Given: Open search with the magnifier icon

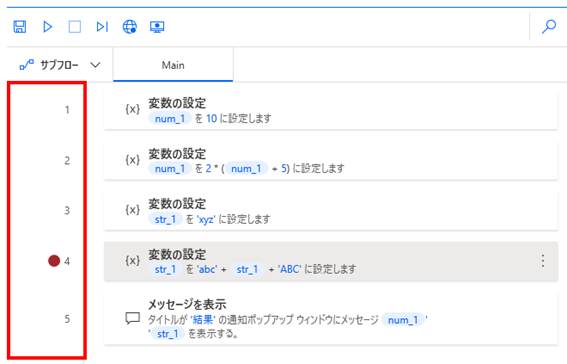Looking at the screenshot, I should [549, 26].
